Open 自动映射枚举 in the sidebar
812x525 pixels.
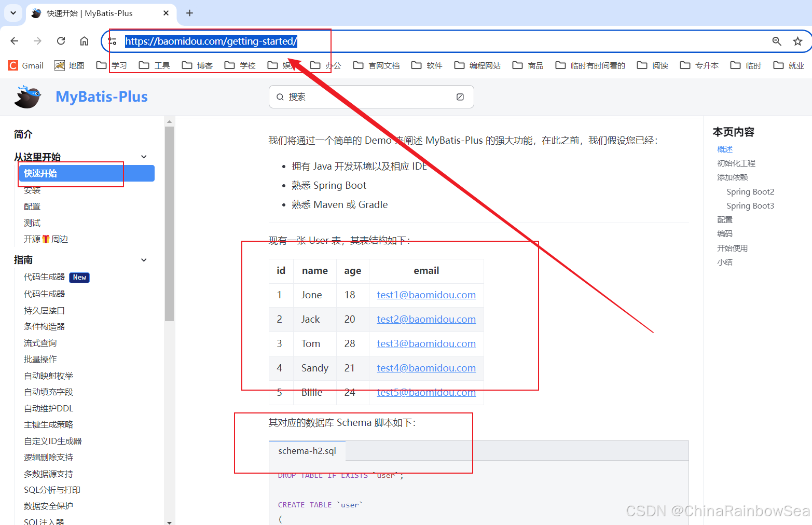(48, 376)
